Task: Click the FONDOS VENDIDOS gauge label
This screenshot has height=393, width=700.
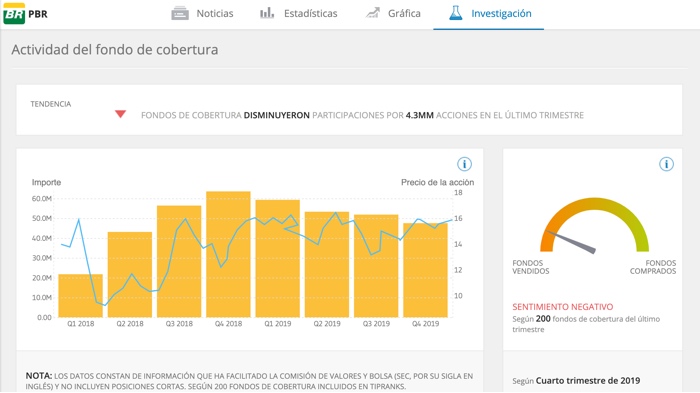Action: (531, 267)
